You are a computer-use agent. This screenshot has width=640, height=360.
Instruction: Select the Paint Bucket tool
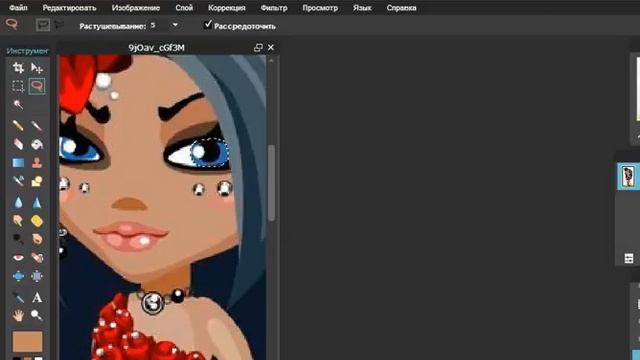click(37, 144)
